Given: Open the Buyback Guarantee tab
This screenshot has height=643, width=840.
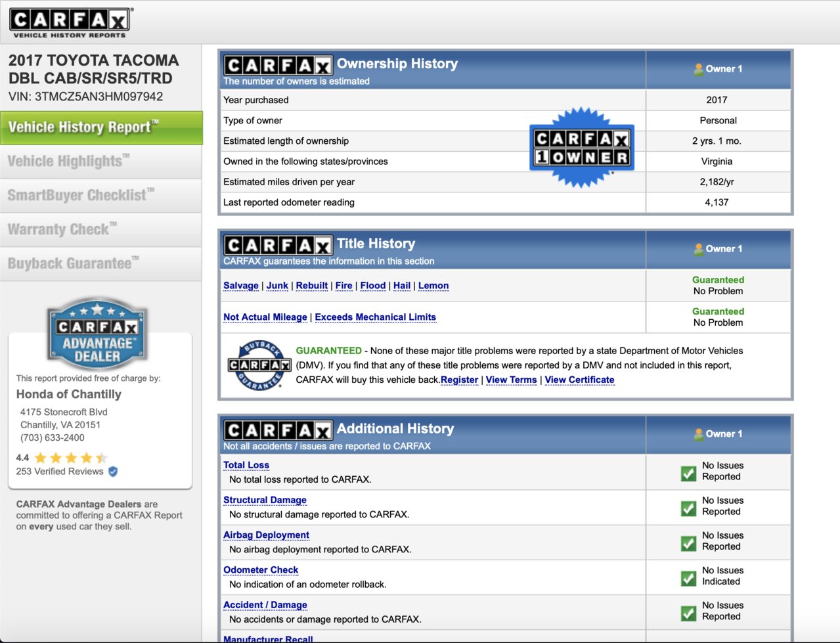Looking at the screenshot, I should click(x=101, y=264).
